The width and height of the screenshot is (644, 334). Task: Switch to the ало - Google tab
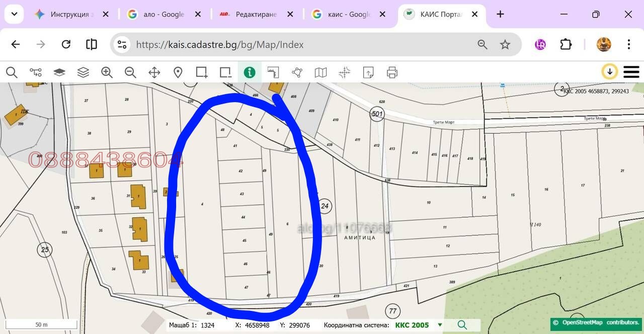pyautogui.click(x=164, y=15)
